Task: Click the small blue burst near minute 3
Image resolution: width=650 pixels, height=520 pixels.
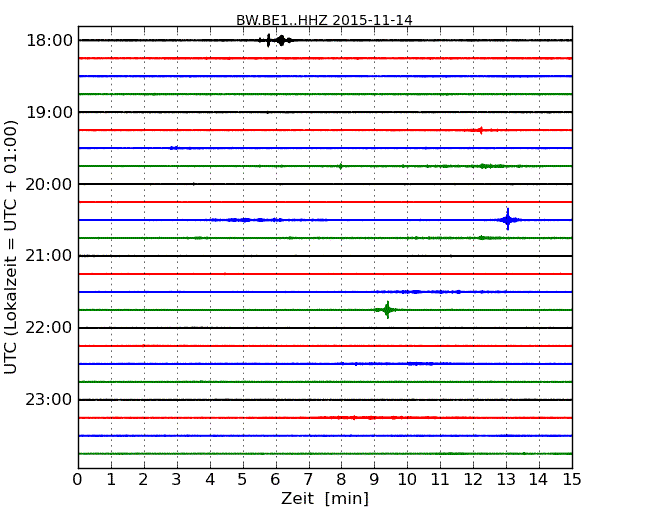Action: (x=174, y=148)
